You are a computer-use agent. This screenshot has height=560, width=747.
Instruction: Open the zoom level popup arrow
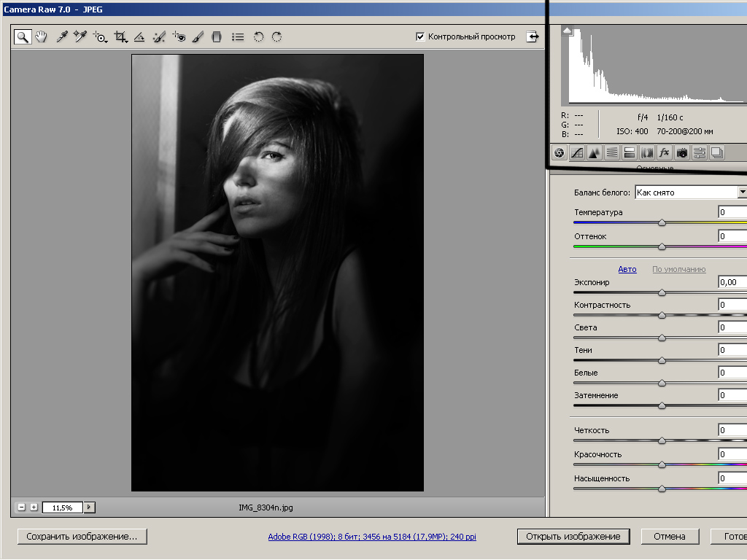90,507
